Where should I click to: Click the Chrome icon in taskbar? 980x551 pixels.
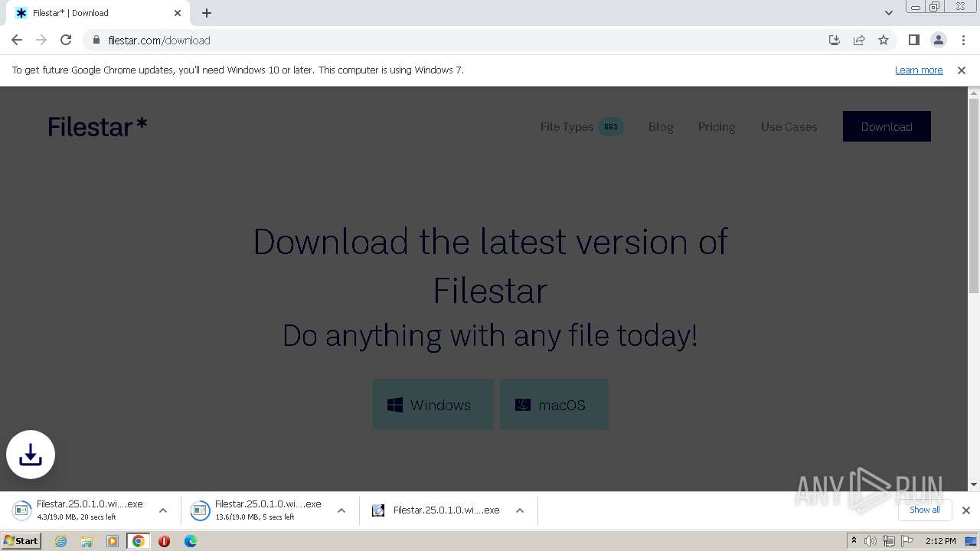point(139,541)
